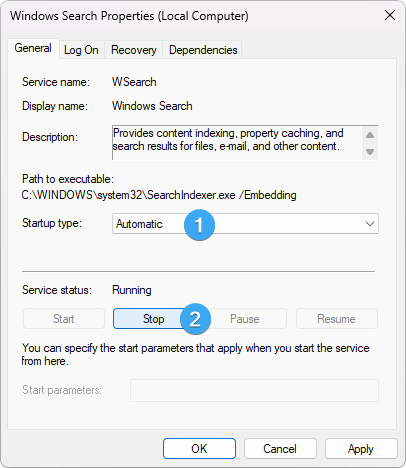Click inside the Description text box
The height and width of the screenshot is (468, 406).
click(x=237, y=143)
